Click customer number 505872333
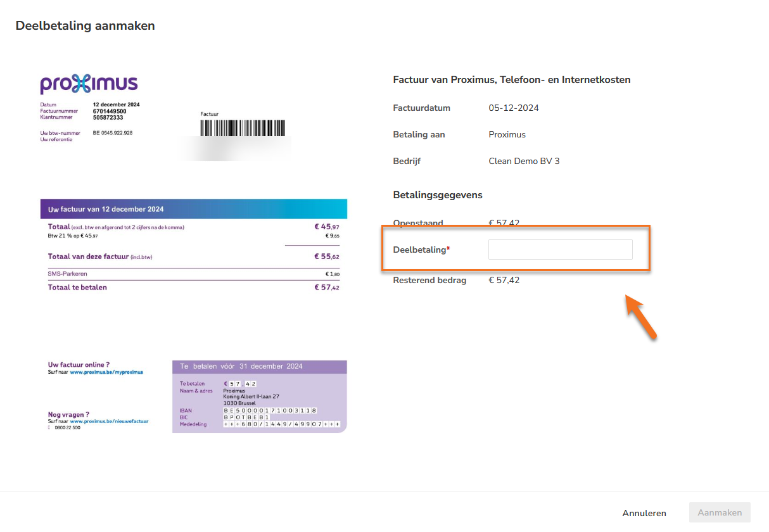Viewport: 769px width, 532px height. 108,117
